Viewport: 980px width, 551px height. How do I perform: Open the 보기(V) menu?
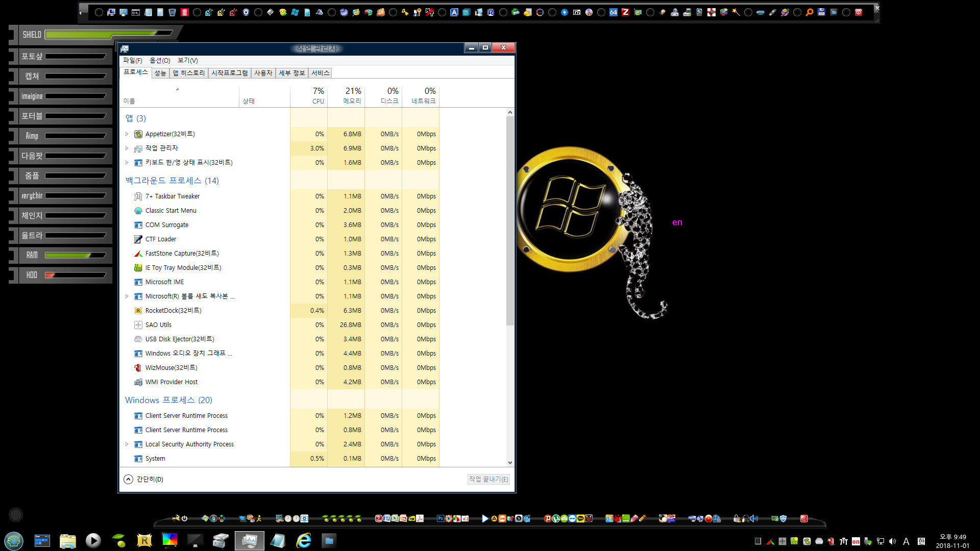coord(187,60)
